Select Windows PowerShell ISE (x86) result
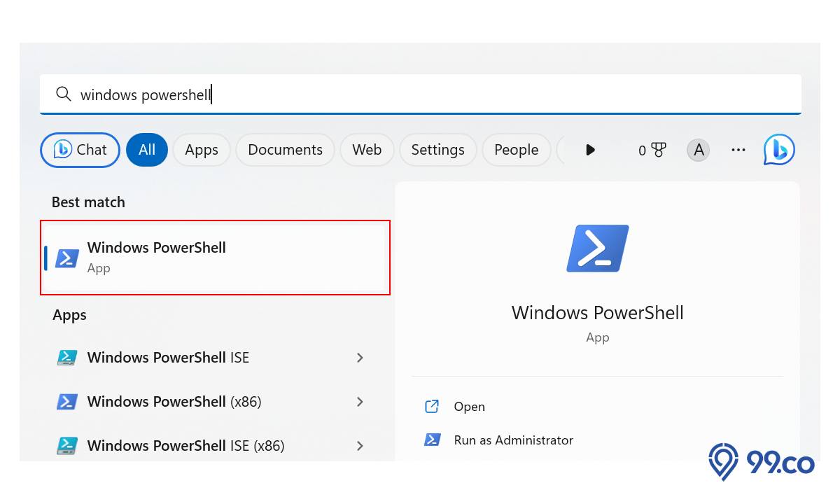The height and width of the screenshot is (504, 840). [x=211, y=446]
